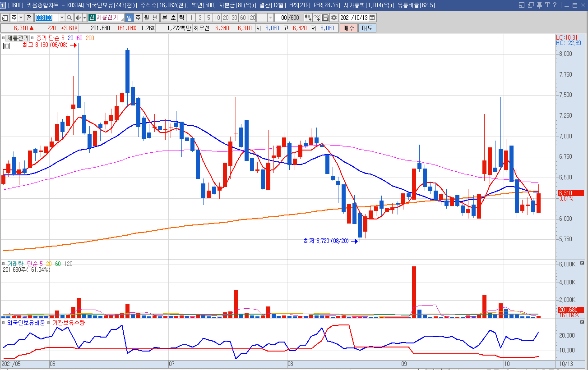Click the pin window icon in title bar
The width and height of the screenshot is (588, 370).
coord(539,5)
